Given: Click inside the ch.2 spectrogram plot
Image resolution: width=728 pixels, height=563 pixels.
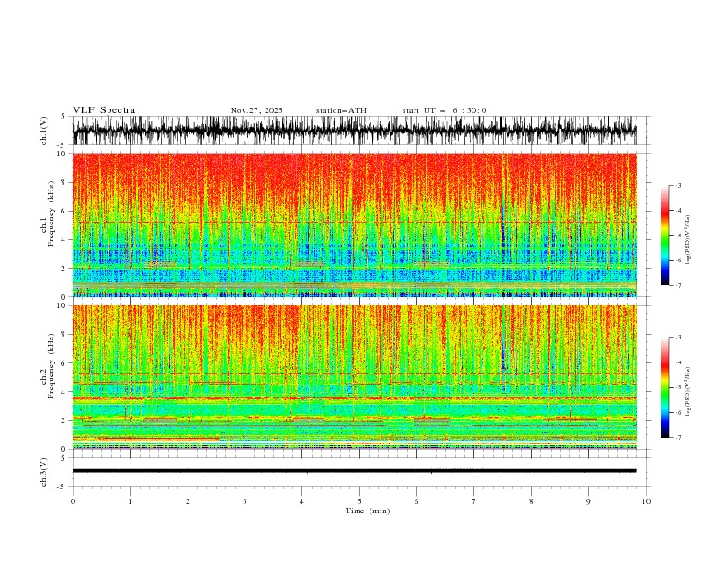Looking at the screenshot, I should click(355, 377).
